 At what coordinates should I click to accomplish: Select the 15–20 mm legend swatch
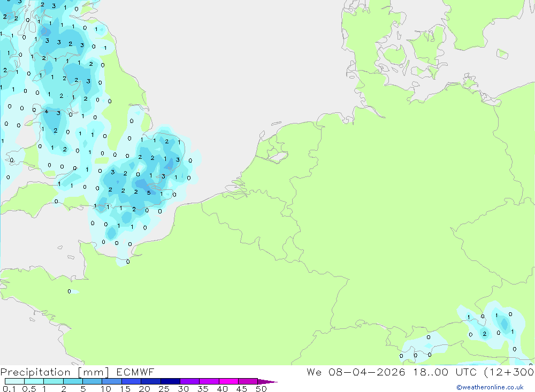click(x=131, y=381)
